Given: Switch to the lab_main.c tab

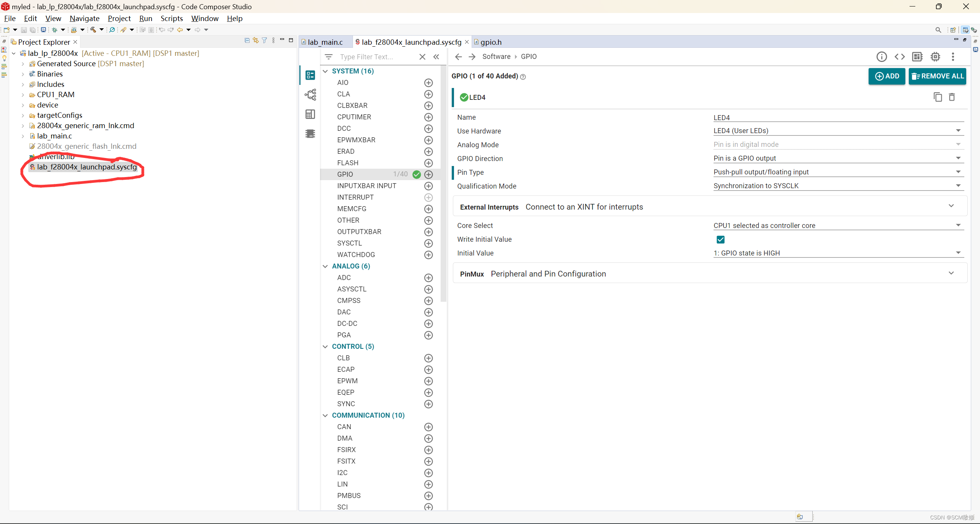Looking at the screenshot, I should [325, 42].
